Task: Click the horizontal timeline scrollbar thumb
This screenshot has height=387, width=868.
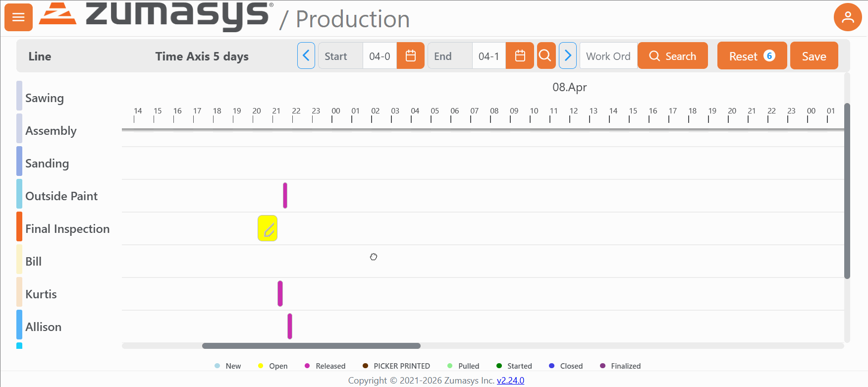Action: [x=311, y=346]
